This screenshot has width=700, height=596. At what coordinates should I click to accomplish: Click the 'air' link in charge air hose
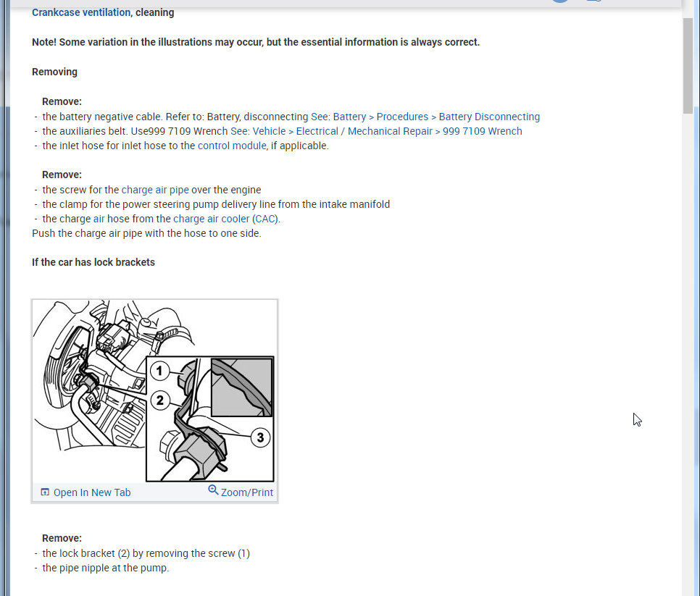coord(99,219)
